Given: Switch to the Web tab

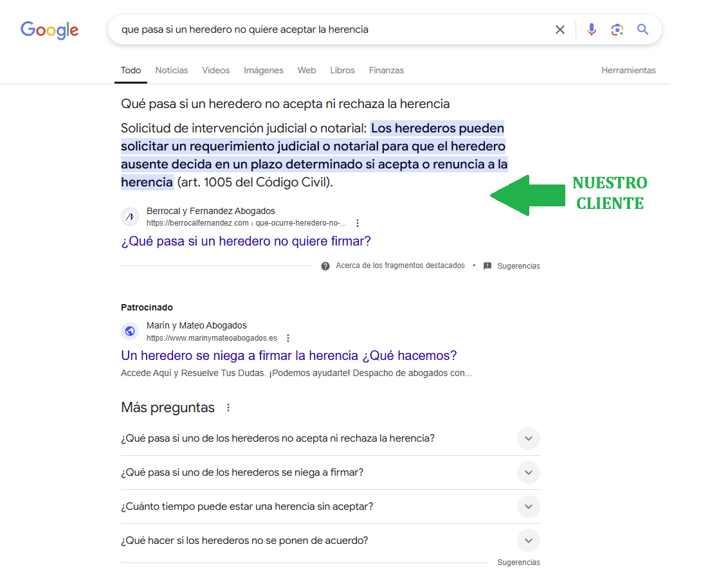Looking at the screenshot, I should tap(307, 70).
